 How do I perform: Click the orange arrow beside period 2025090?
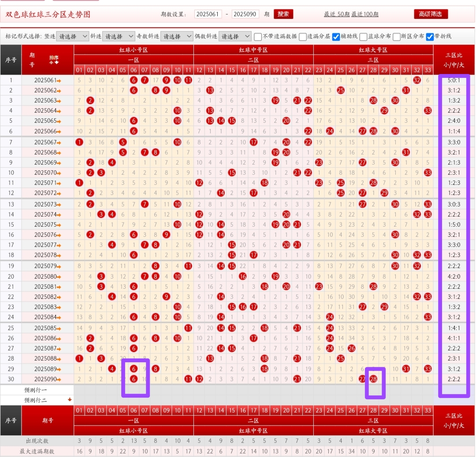59,380
